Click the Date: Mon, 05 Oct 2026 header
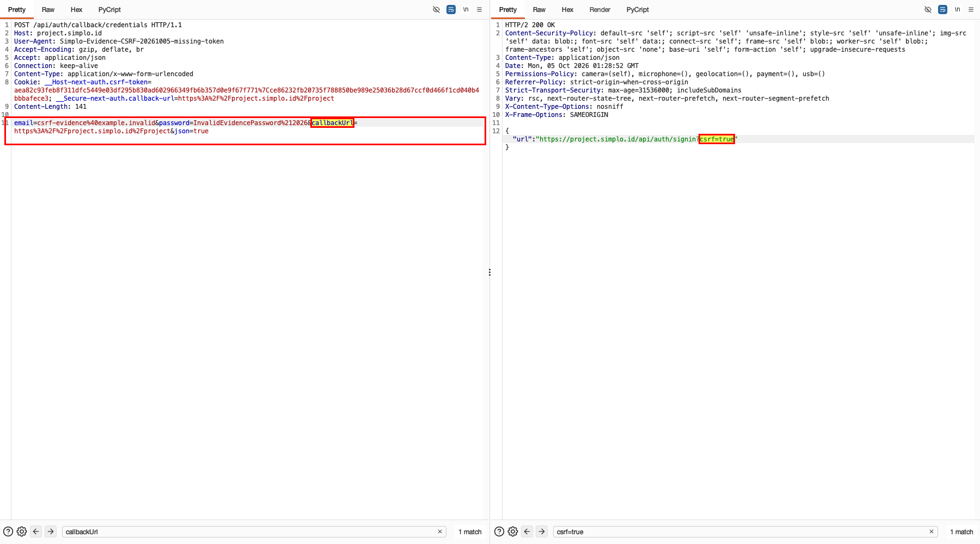980x544 pixels. pos(572,66)
